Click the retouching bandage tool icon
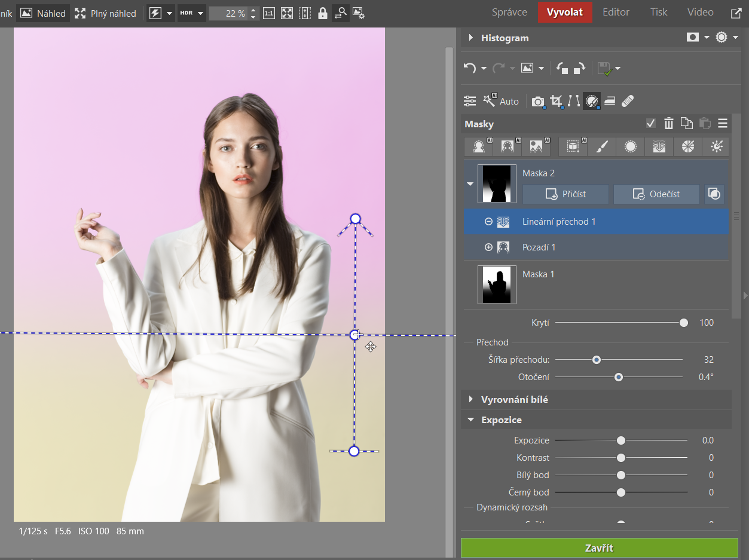 click(x=628, y=101)
